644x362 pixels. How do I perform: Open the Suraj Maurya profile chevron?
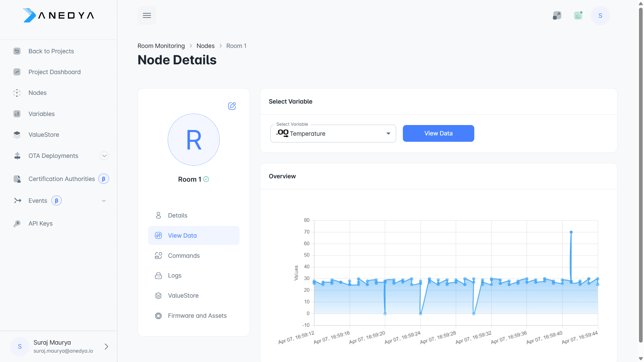(x=106, y=347)
